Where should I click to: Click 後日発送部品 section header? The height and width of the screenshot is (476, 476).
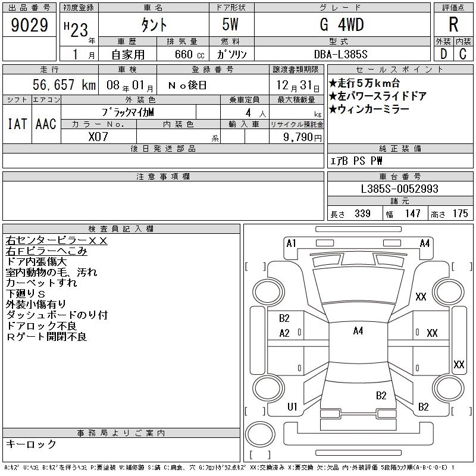point(163,148)
